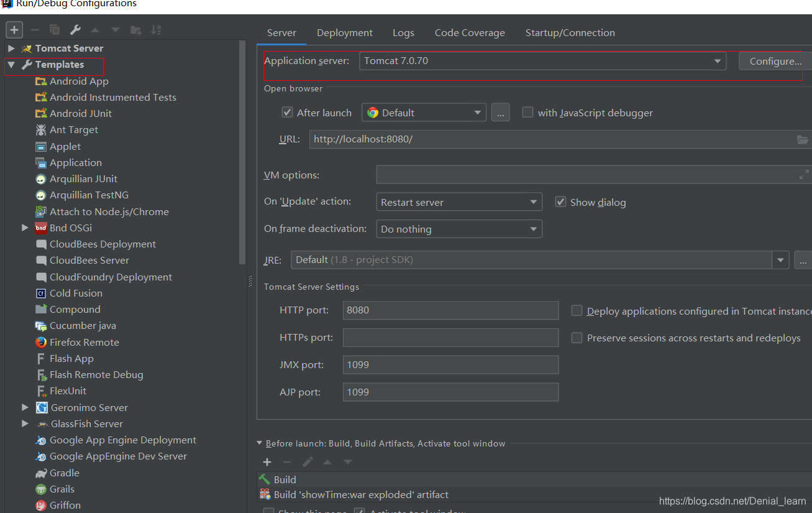This screenshot has width=812, height=513.
Task: Expand the GlassFish Server node
Action: 25,423
